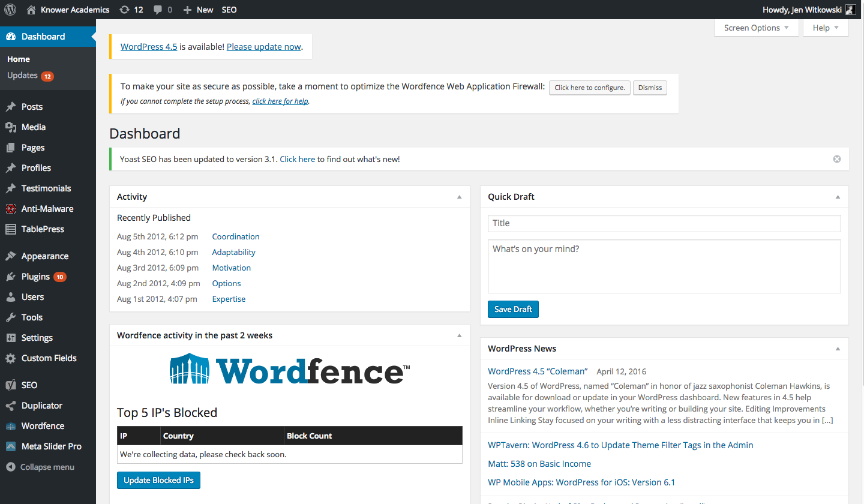Open the 'click here for help' link
This screenshot has width=864, height=504.
[280, 101]
